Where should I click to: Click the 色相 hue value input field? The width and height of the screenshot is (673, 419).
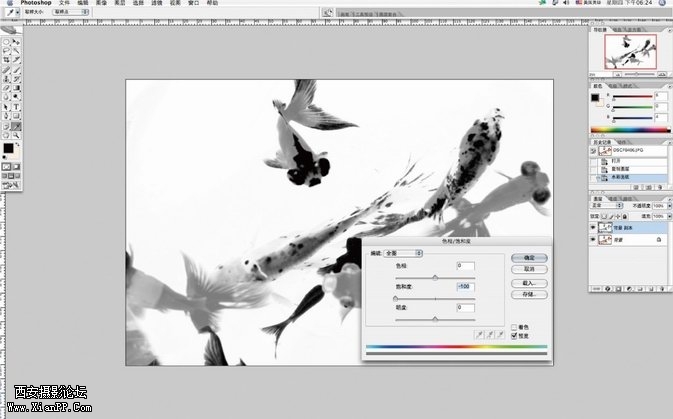click(465, 265)
